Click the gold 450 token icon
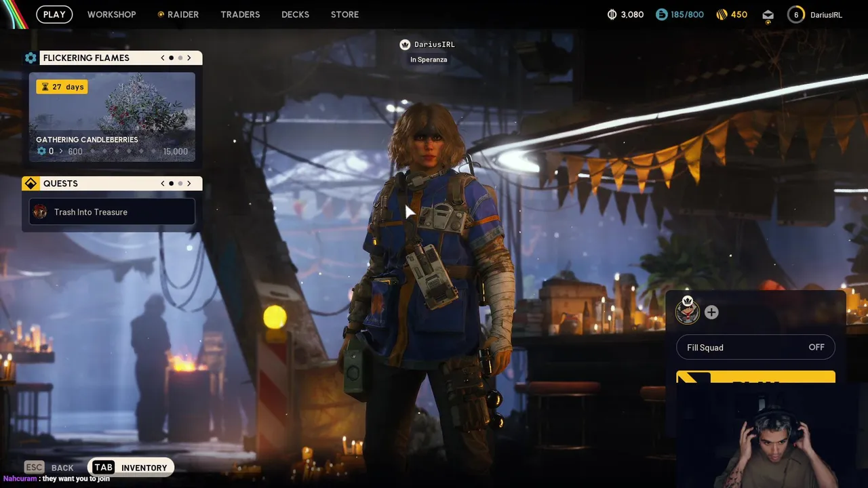 point(722,14)
